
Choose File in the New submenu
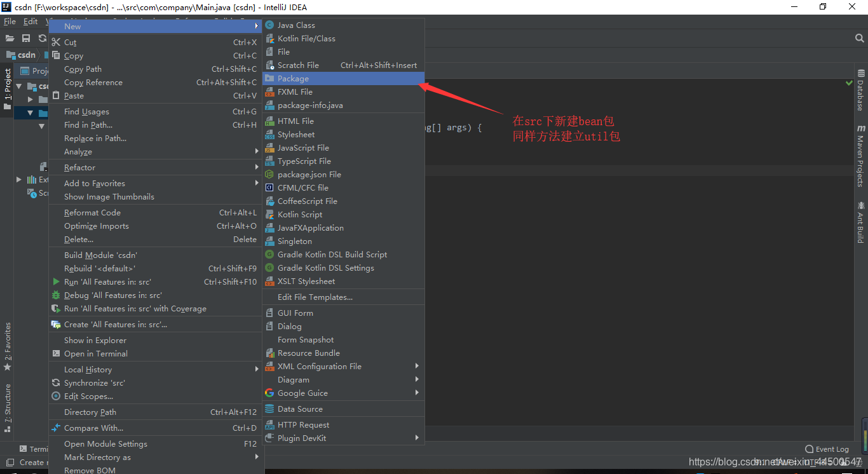coord(344,51)
